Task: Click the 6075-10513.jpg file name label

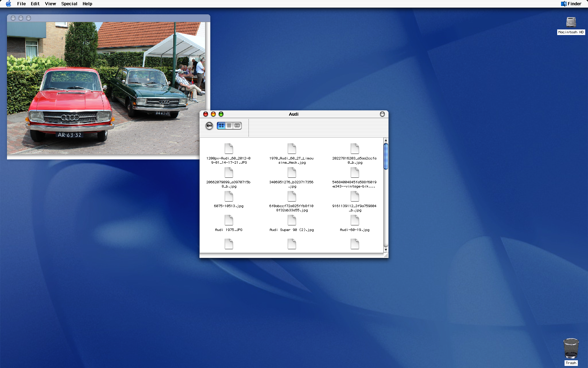Action: tap(229, 206)
